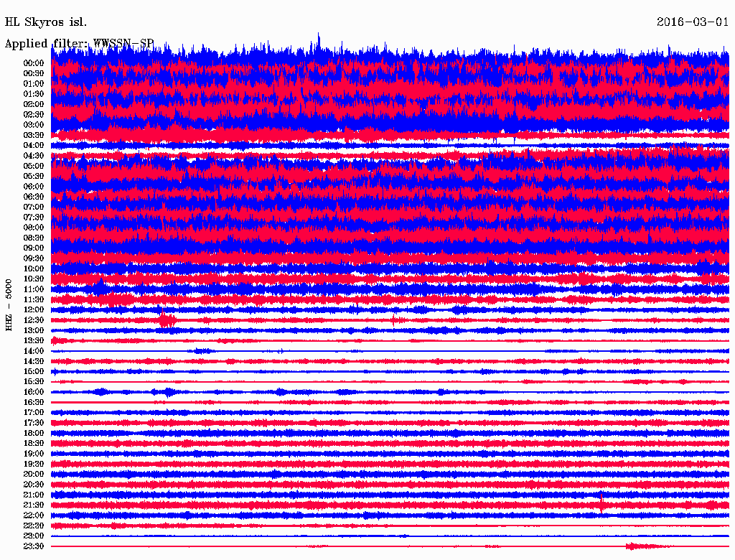
Task: Select the 00:00 time label
Action: click(x=34, y=63)
